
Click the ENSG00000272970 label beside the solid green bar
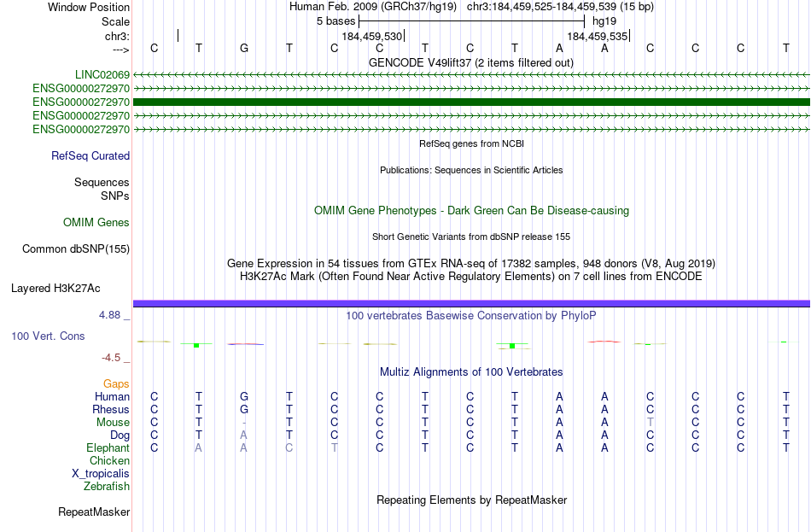click(x=81, y=102)
